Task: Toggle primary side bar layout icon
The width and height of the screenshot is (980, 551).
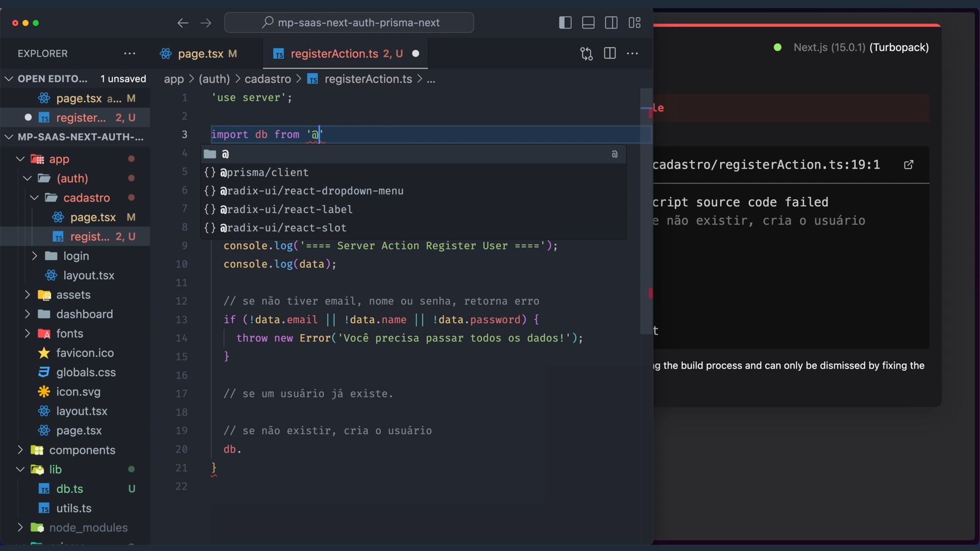Action: pos(565,22)
